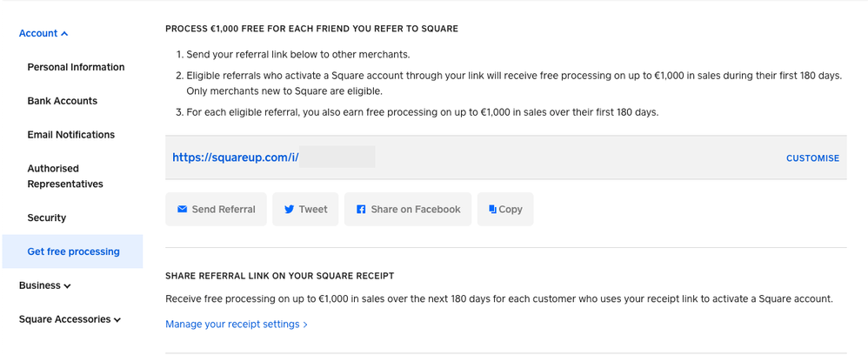Image resolution: width=868 pixels, height=355 pixels.
Task: Open Personal Information settings
Action: coord(76,67)
